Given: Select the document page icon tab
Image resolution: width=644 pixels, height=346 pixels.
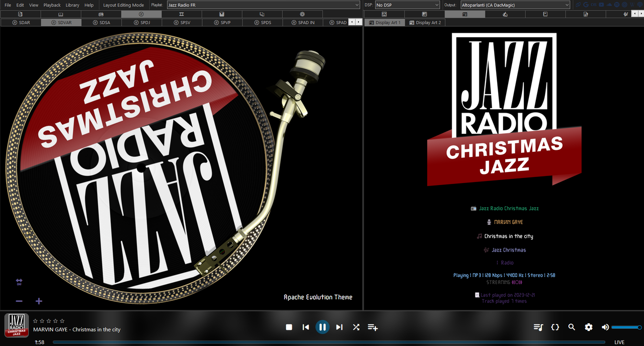Looking at the screenshot, I should [20, 14].
